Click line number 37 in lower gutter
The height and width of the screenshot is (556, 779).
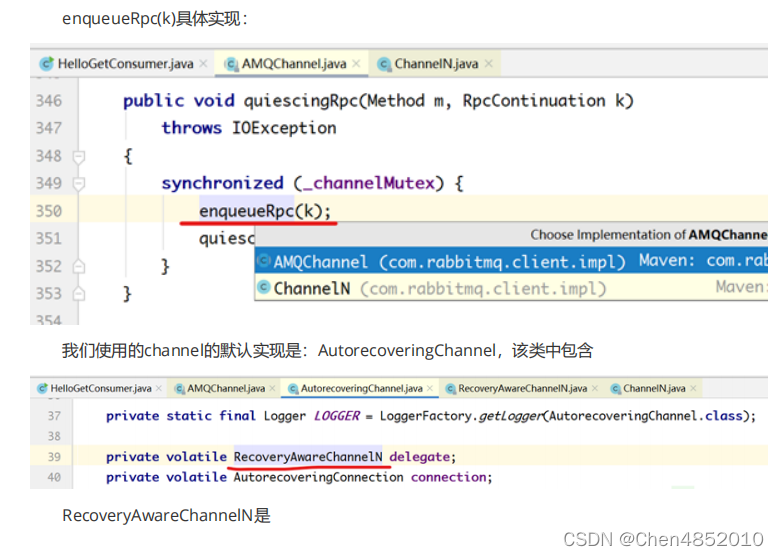coord(54,416)
